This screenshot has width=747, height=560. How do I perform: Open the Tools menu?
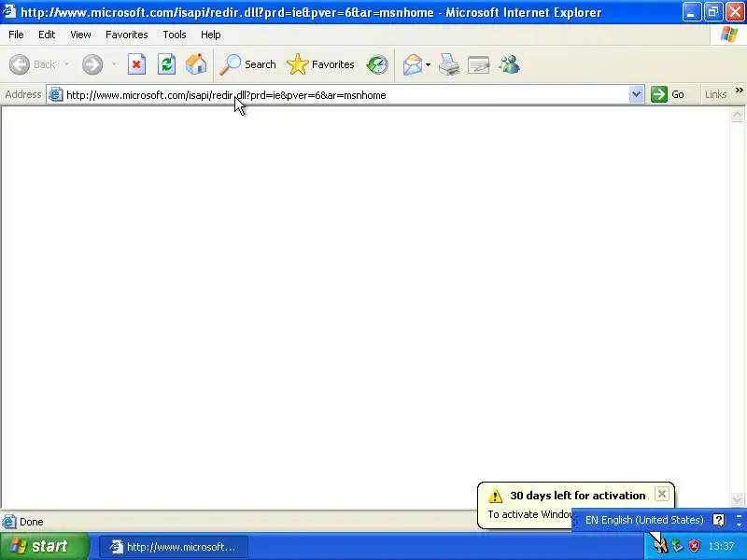click(175, 35)
